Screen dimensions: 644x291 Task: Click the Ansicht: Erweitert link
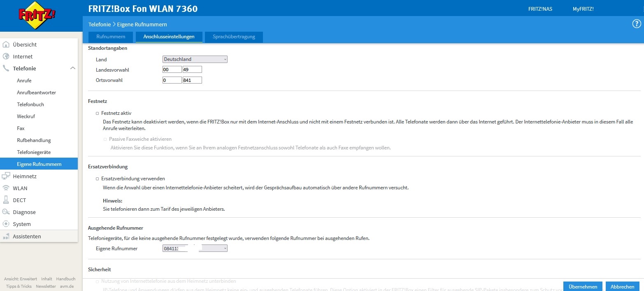pyautogui.click(x=21, y=279)
